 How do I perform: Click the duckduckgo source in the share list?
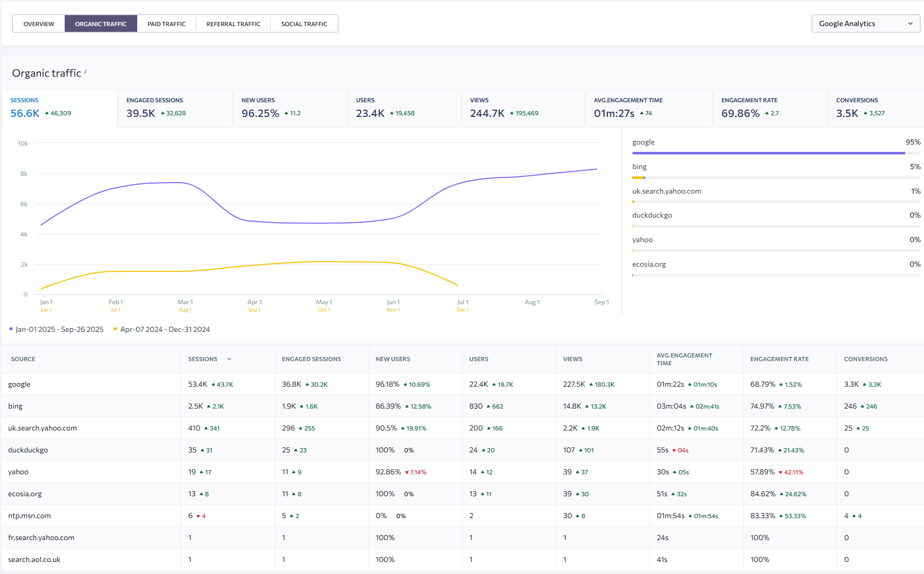coord(652,215)
